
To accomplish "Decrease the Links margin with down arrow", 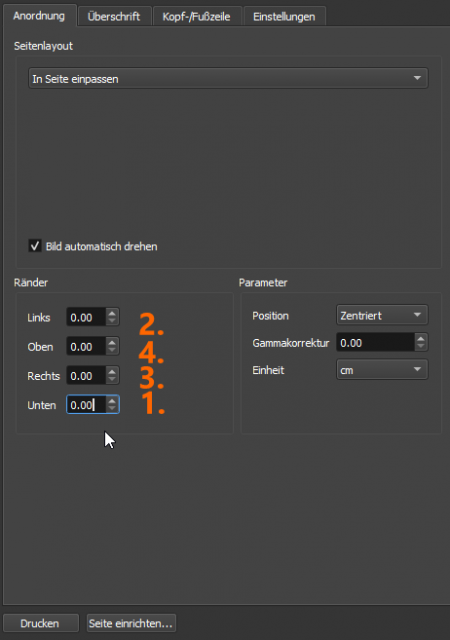I will click(x=112, y=321).
